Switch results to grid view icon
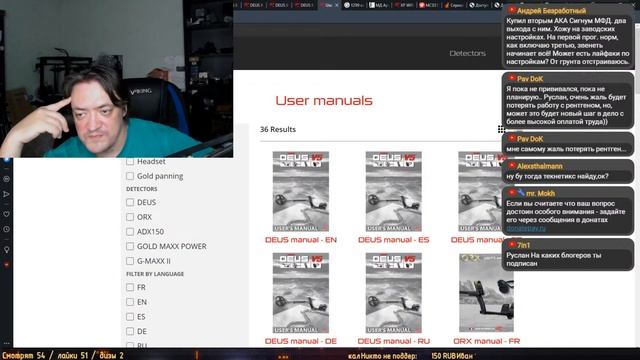 [x=501, y=129]
